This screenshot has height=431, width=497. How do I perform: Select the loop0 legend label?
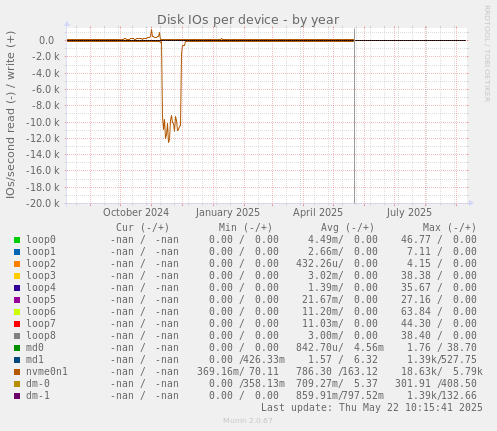[41, 239]
